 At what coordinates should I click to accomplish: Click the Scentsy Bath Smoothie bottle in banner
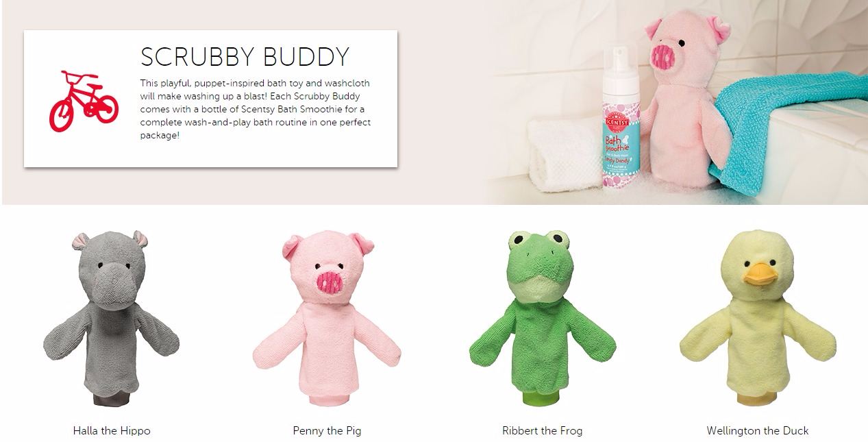pos(617,118)
